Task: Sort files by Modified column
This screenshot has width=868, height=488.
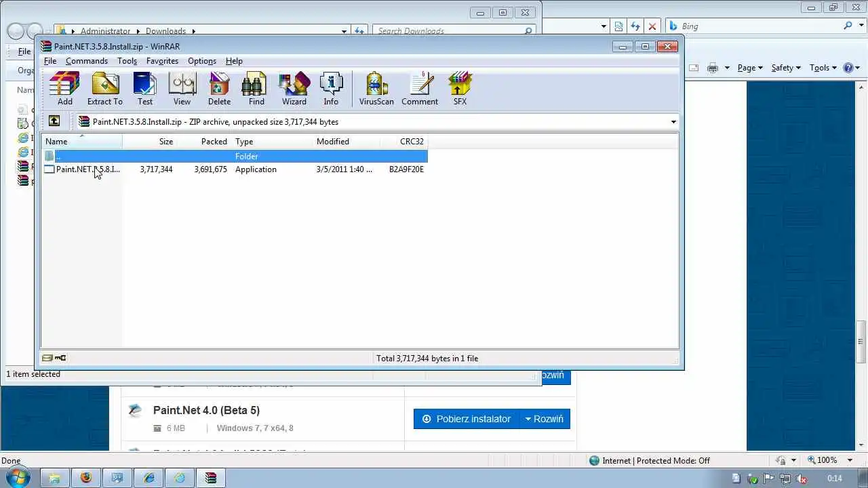Action: pyautogui.click(x=347, y=142)
